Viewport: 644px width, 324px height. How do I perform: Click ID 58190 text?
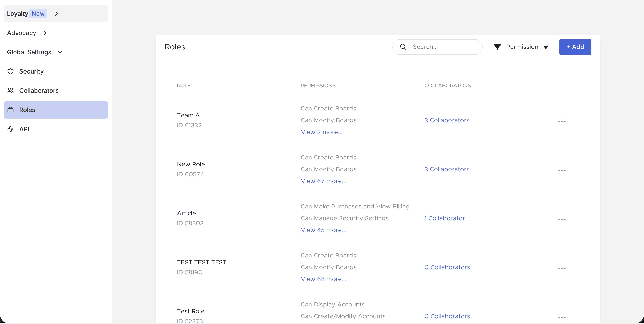click(x=190, y=272)
